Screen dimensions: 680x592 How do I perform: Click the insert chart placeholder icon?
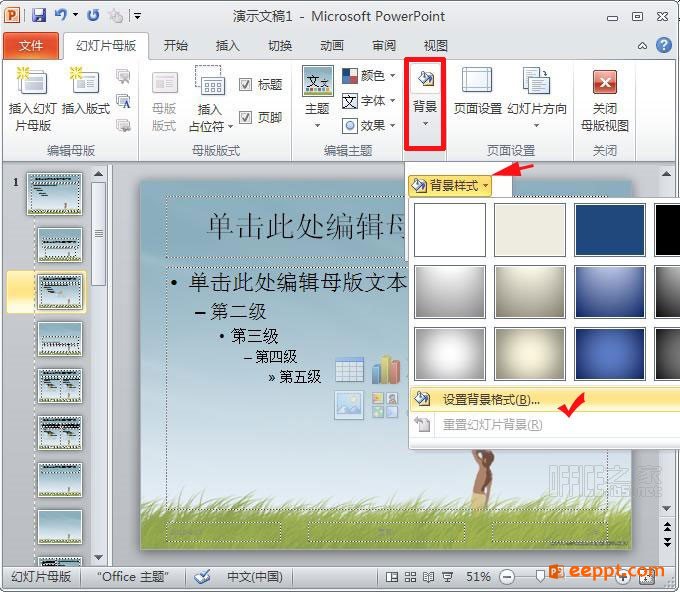pos(386,370)
